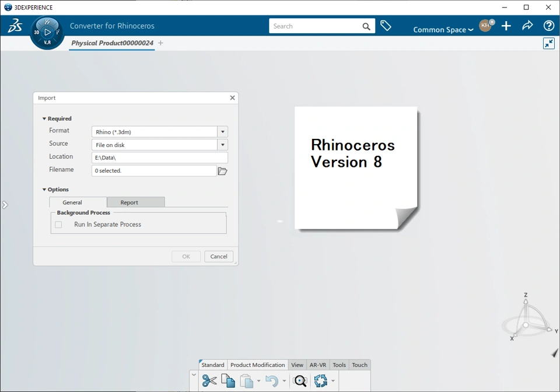
Task: Collapse the Options section
Action: coord(44,190)
